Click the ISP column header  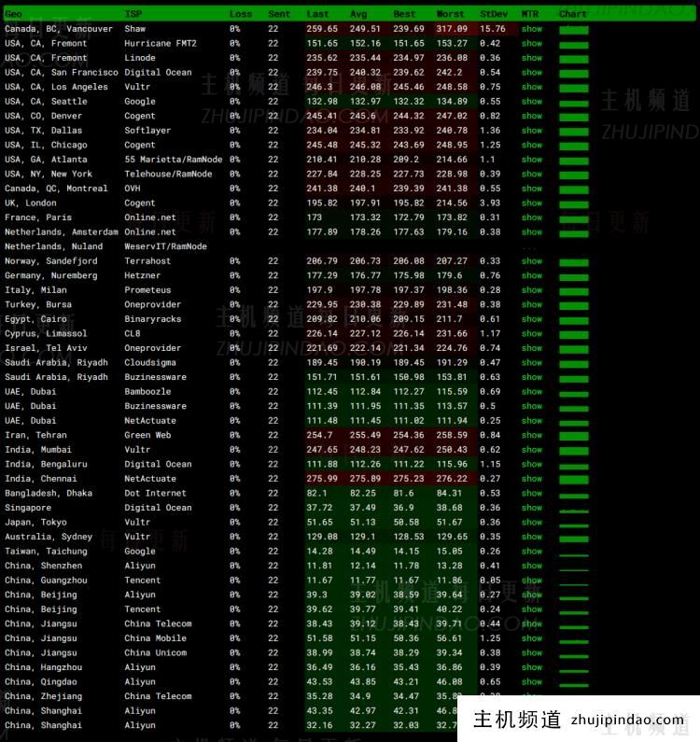pos(133,14)
